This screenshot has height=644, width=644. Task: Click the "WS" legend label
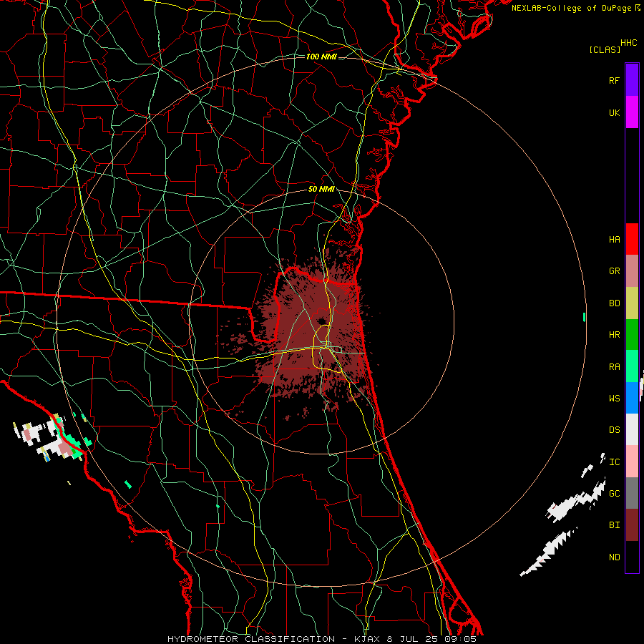(614, 399)
